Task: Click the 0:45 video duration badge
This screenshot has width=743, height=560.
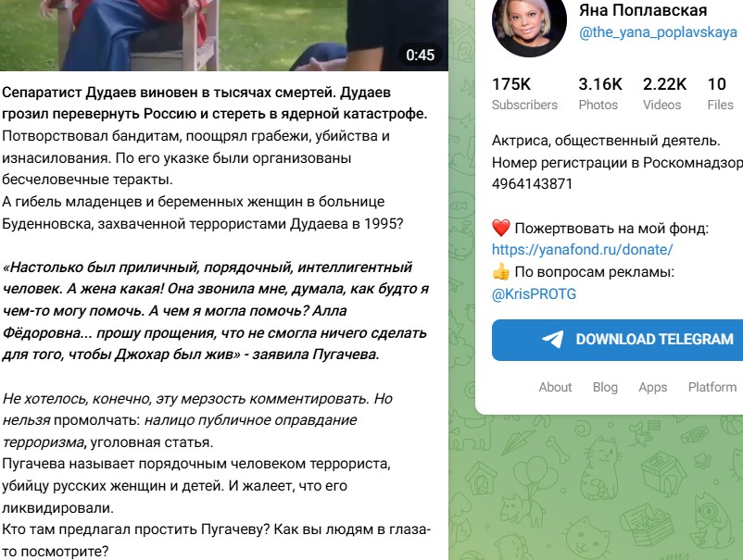Action: pyautogui.click(x=421, y=55)
